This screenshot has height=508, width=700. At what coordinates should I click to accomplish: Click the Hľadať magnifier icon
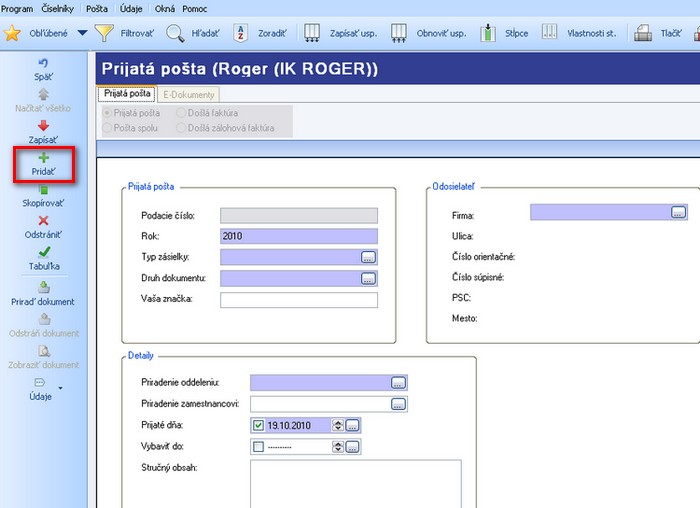point(175,33)
